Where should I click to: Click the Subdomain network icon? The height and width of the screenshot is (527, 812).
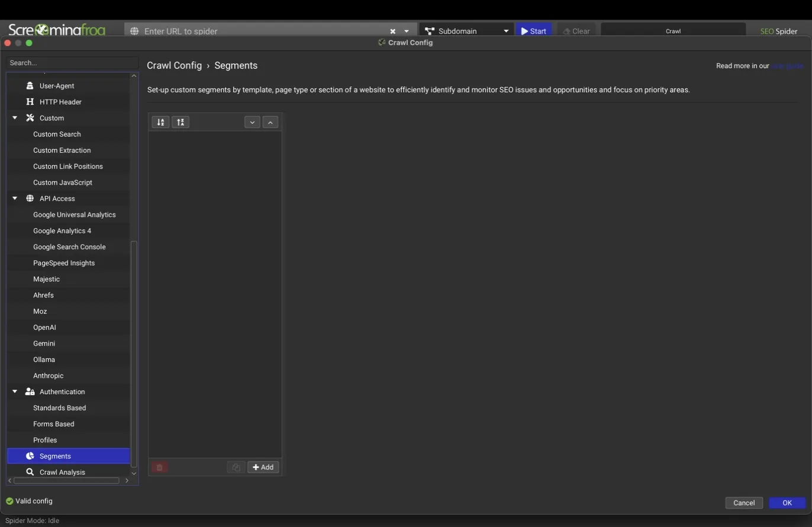(430, 31)
